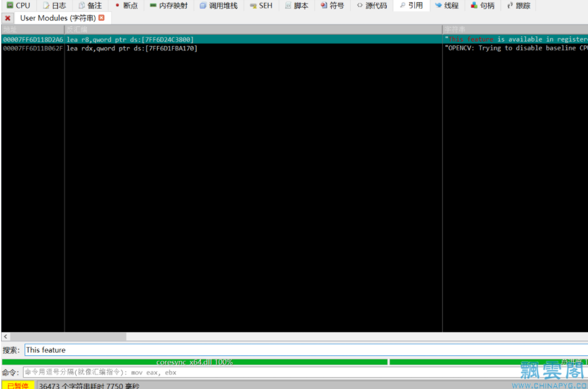
Task: Select the "OPENCV: Trying to disable" string
Action: point(516,48)
